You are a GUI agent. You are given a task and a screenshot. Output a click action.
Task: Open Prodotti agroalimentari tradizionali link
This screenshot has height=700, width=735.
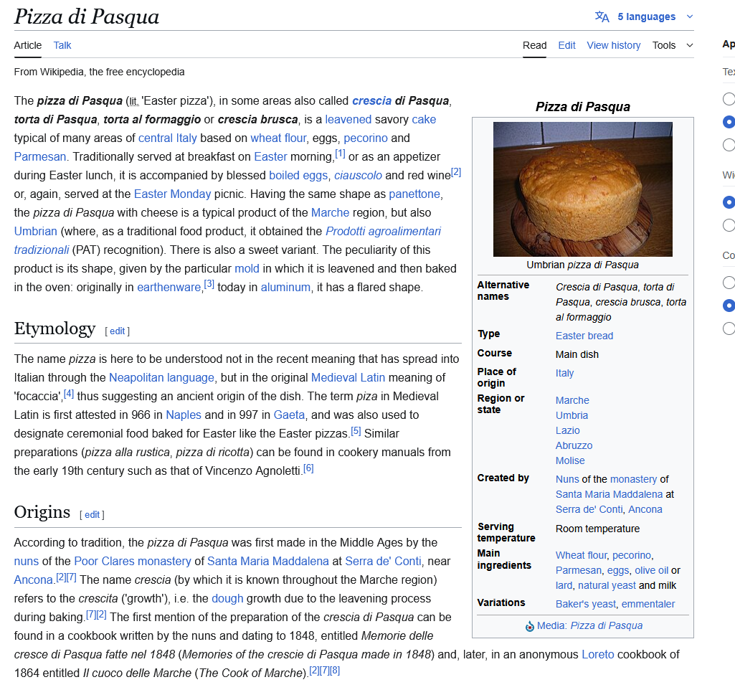pyautogui.click(x=384, y=231)
